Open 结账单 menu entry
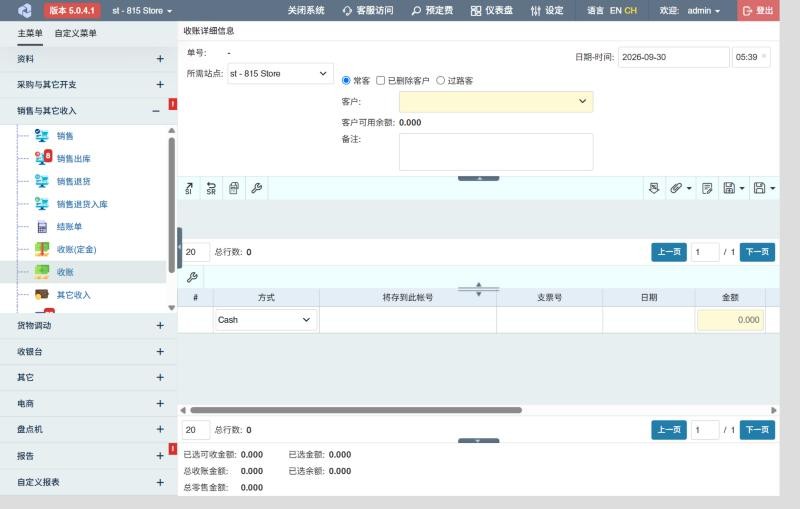 (69, 226)
